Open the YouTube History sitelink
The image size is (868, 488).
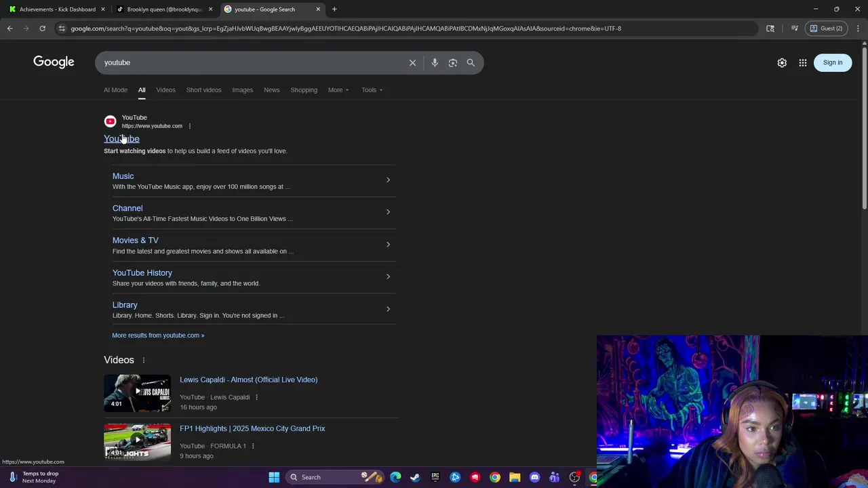point(142,273)
